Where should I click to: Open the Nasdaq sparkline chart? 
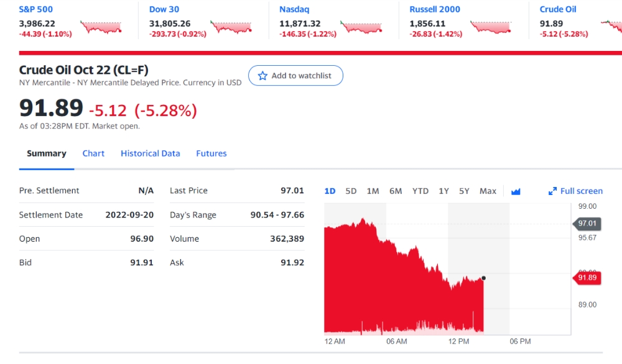[x=361, y=27]
